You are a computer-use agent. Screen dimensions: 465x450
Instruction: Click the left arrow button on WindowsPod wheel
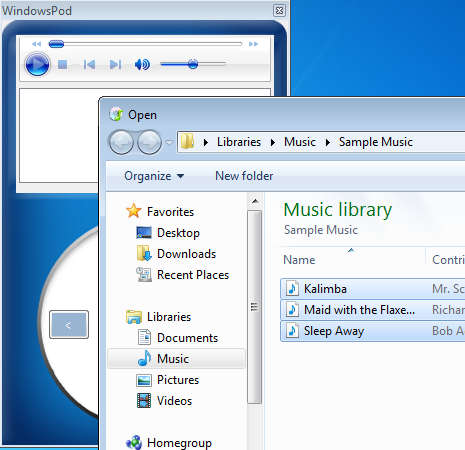coord(69,325)
